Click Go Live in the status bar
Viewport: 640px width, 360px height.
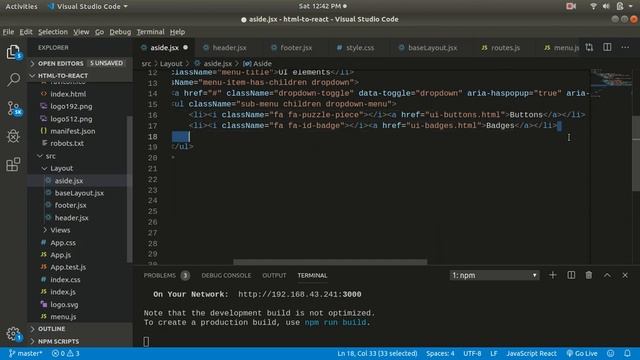[582, 353]
